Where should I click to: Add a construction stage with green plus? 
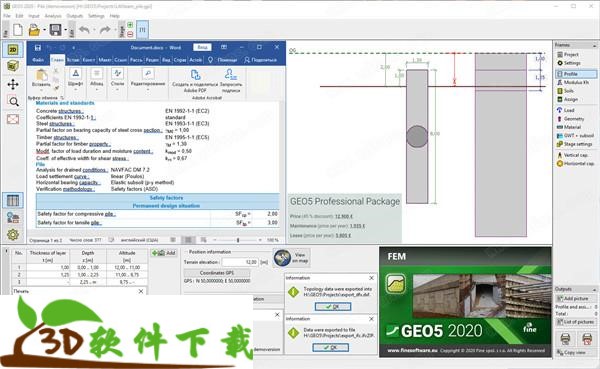pos(130,25)
